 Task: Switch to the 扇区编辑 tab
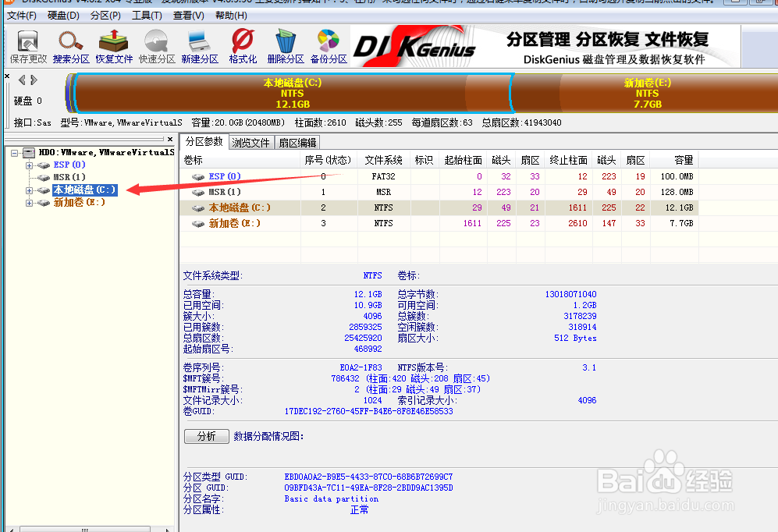(297, 143)
